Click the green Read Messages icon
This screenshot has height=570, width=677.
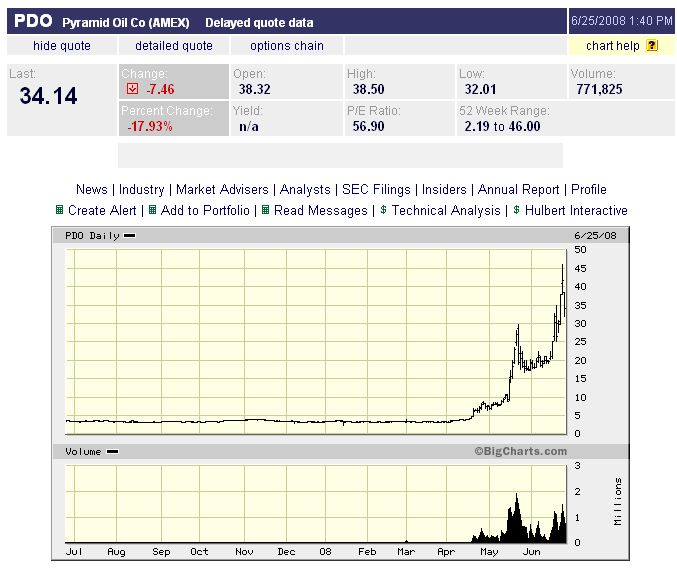pos(266,210)
